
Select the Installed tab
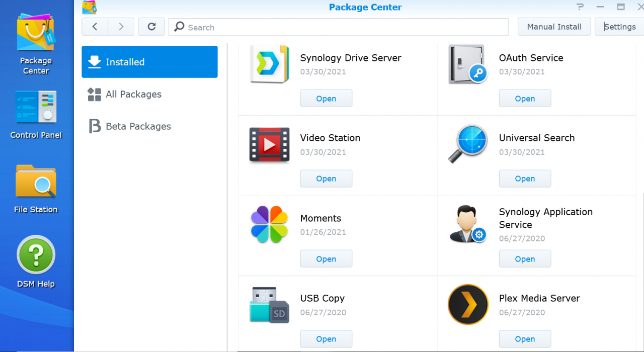149,62
